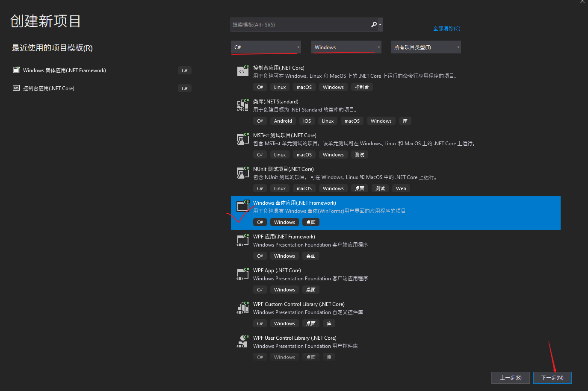This screenshot has height=391, width=588.
Task: Click the Windows Forms App template icon
Action: [243, 206]
